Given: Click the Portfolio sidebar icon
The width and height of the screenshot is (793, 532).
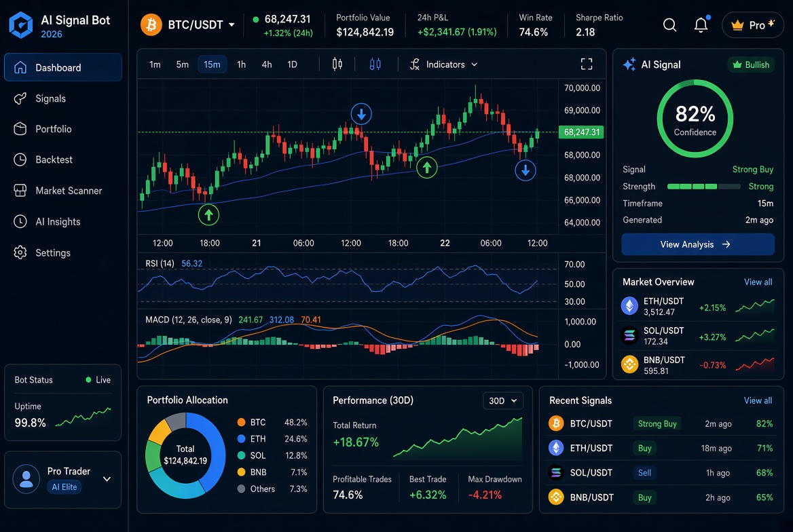Looking at the screenshot, I should coord(20,129).
